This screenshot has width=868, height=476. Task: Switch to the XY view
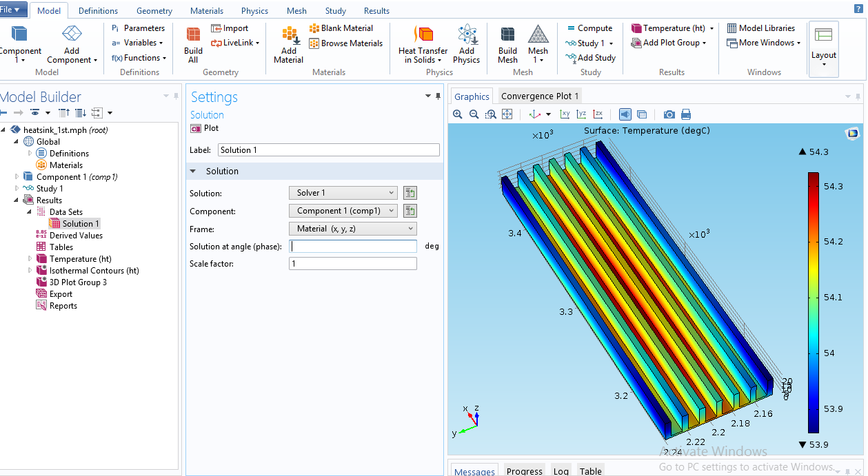(565, 114)
